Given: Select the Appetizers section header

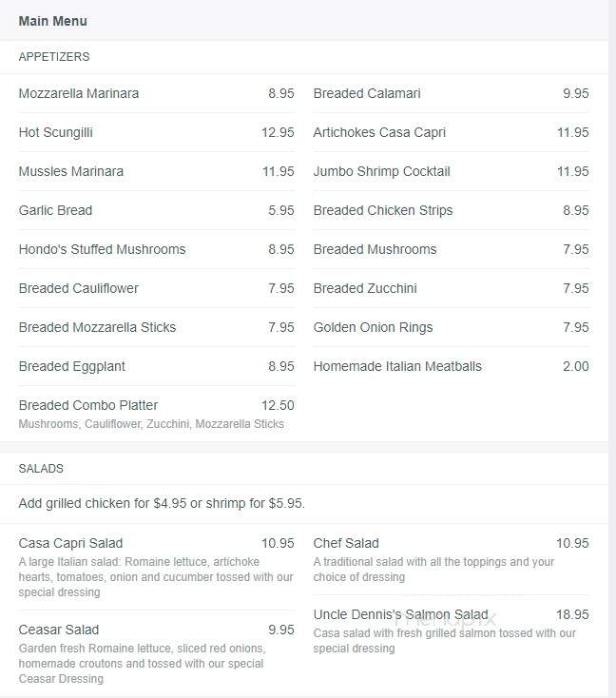Looking at the screenshot, I should click(x=54, y=56).
